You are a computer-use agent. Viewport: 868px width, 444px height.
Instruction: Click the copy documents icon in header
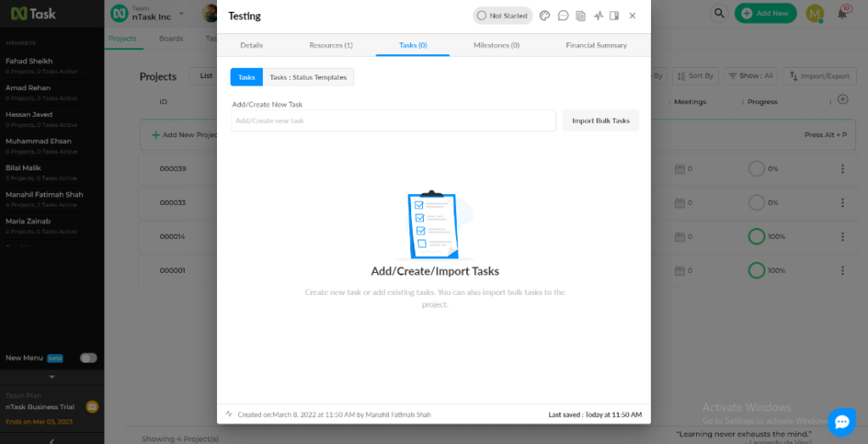(x=581, y=15)
